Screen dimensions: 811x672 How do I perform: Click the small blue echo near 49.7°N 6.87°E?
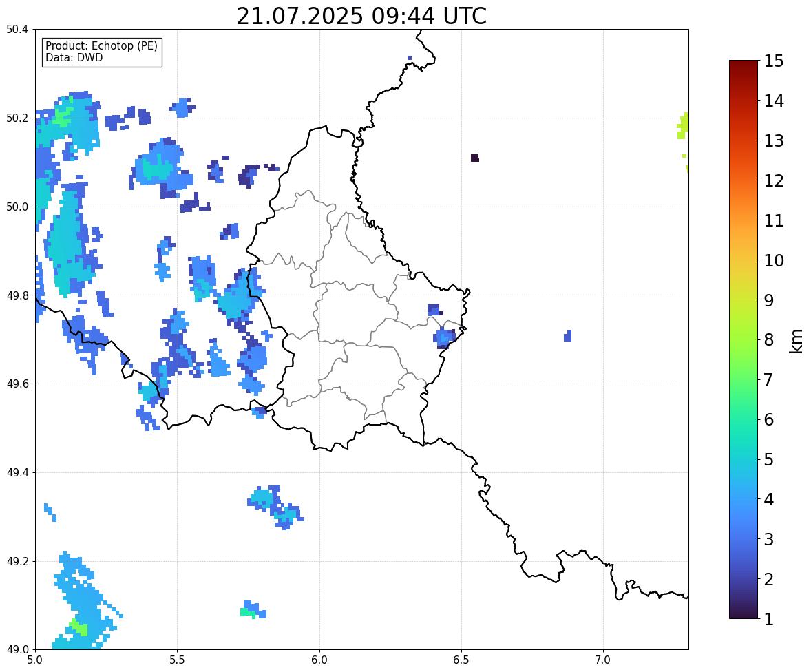pos(568,336)
